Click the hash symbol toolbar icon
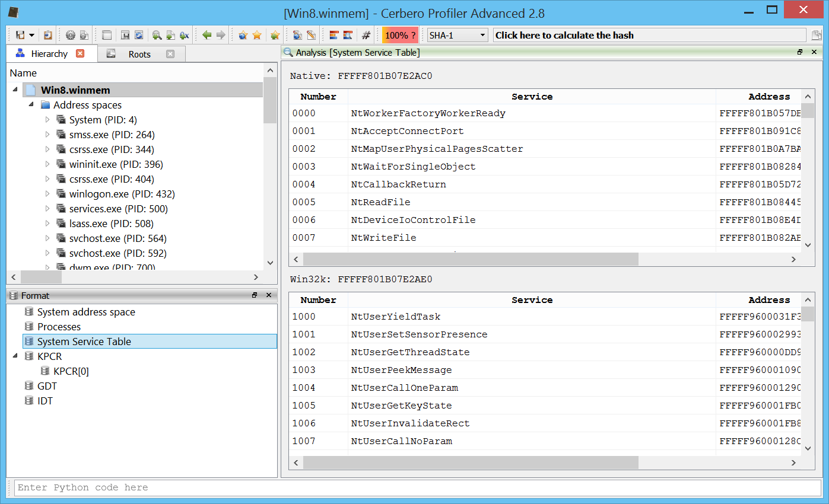 tap(366, 35)
